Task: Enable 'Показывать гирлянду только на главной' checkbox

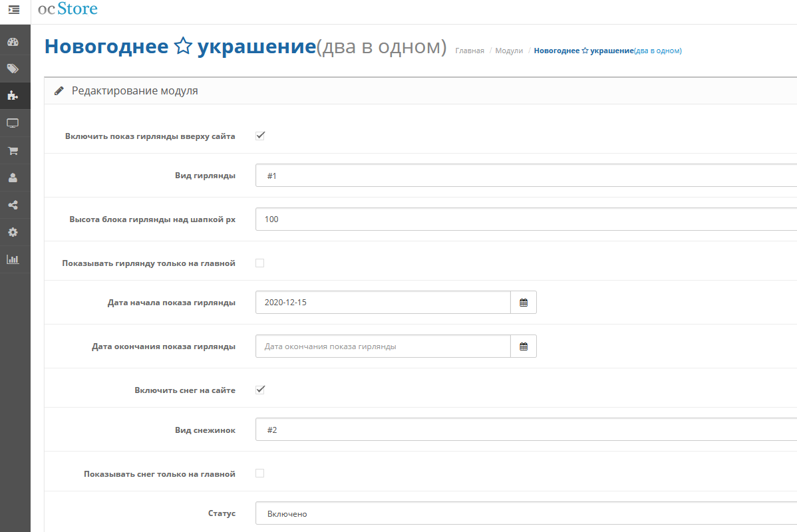Action: click(x=259, y=263)
